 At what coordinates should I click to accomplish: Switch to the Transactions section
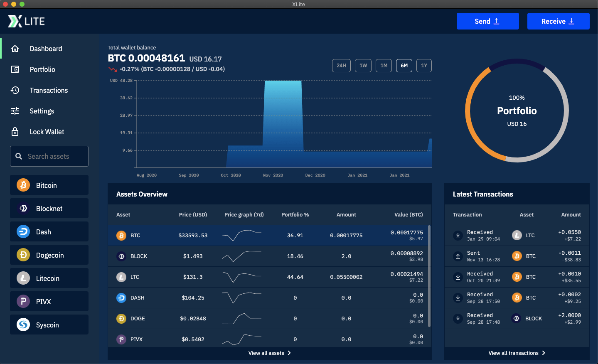point(49,90)
